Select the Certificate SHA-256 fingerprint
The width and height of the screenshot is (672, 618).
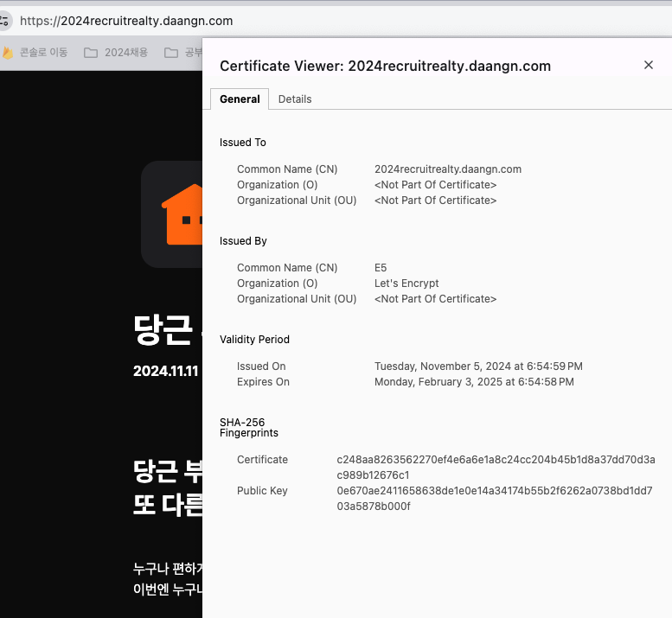[496, 468]
